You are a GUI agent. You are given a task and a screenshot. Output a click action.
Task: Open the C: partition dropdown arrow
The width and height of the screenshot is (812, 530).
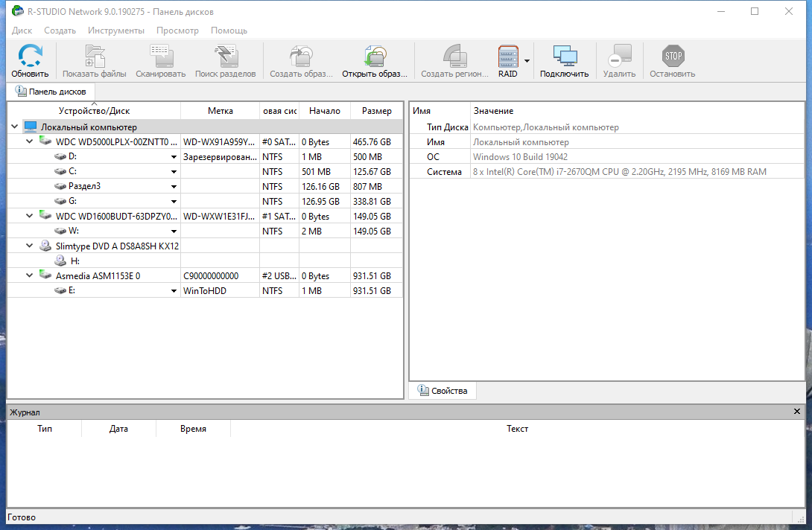click(x=174, y=172)
